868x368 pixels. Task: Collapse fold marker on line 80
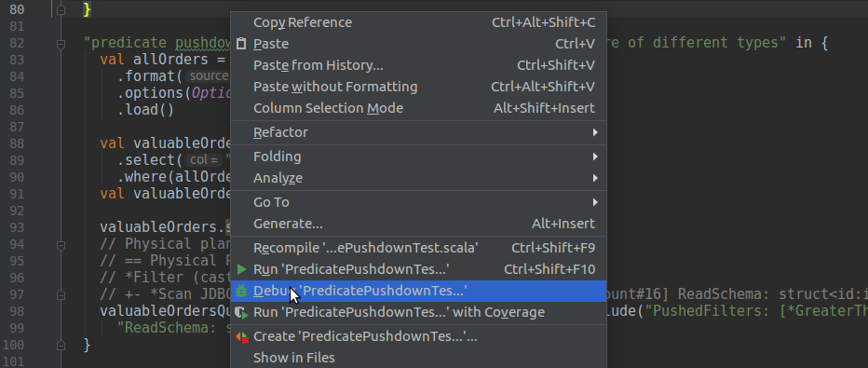[61, 9]
